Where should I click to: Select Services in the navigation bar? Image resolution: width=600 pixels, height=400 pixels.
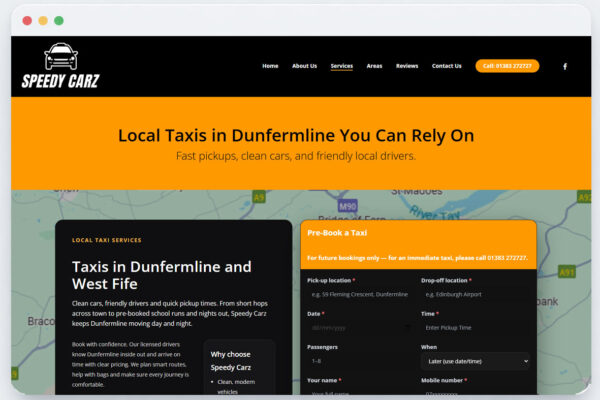(x=341, y=66)
